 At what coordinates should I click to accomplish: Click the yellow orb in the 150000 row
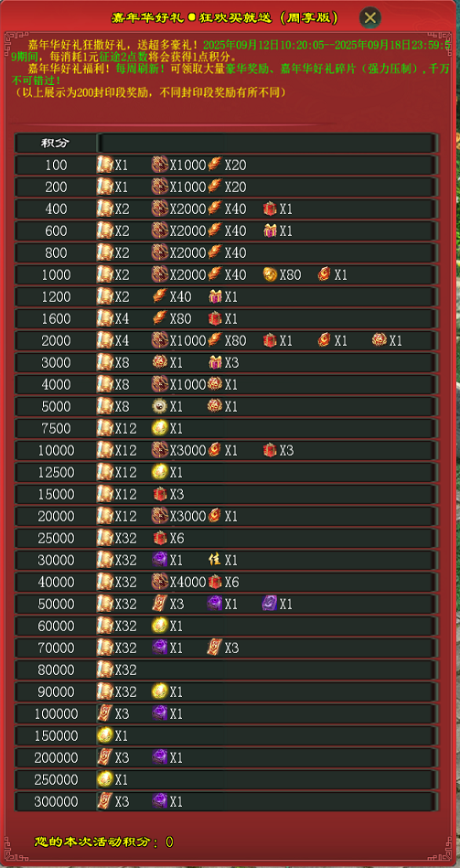(104, 735)
